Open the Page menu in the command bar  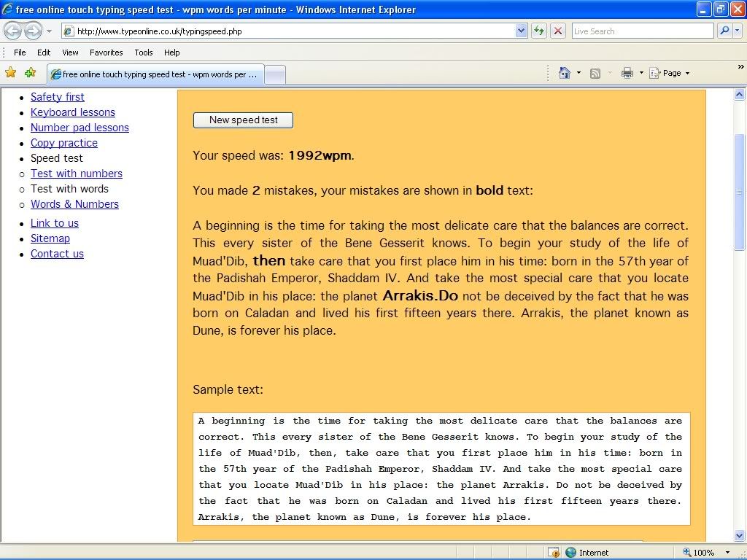click(x=670, y=73)
